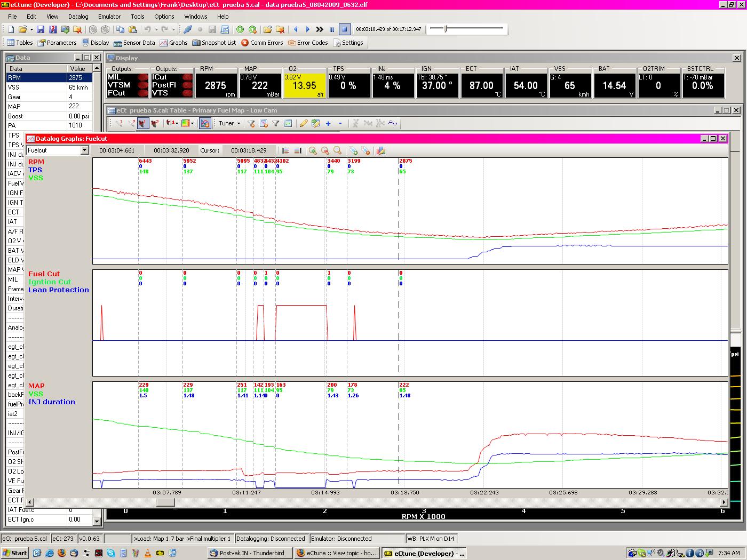Viewport: 747px width, 560px height.
Task: Adjust the datalog playback position slider
Action: click(446, 29)
